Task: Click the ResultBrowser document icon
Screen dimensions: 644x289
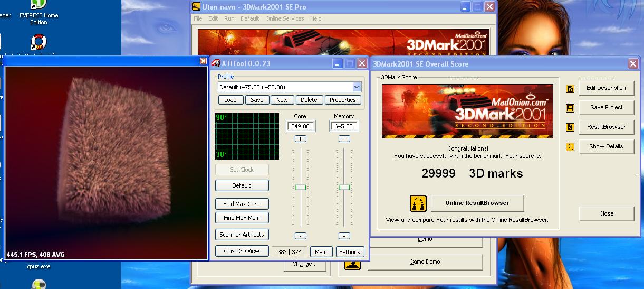Action: click(x=570, y=127)
